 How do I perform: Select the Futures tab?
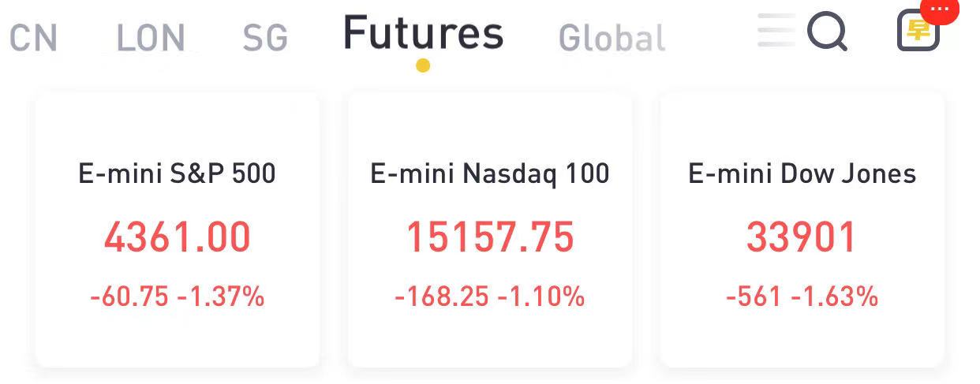point(423,33)
